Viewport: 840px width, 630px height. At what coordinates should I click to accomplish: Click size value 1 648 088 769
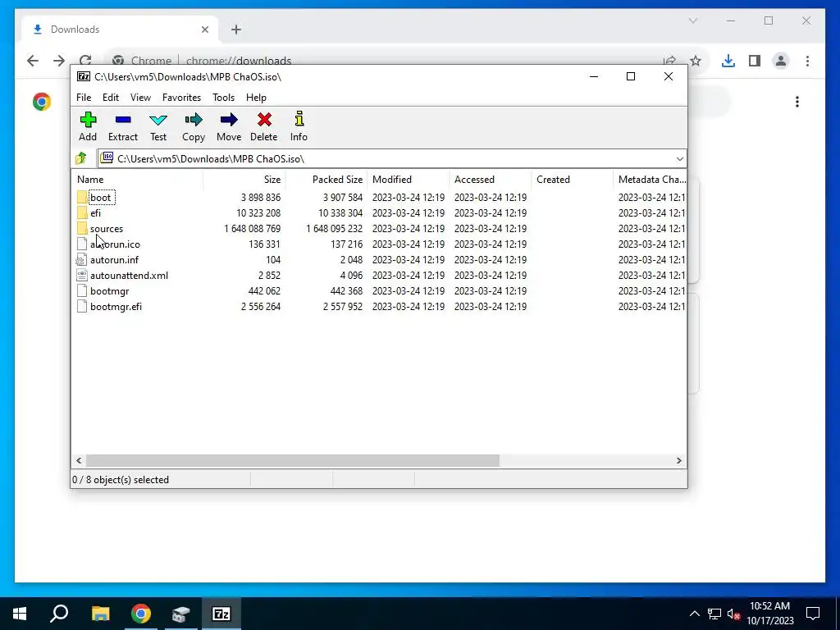pos(253,229)
